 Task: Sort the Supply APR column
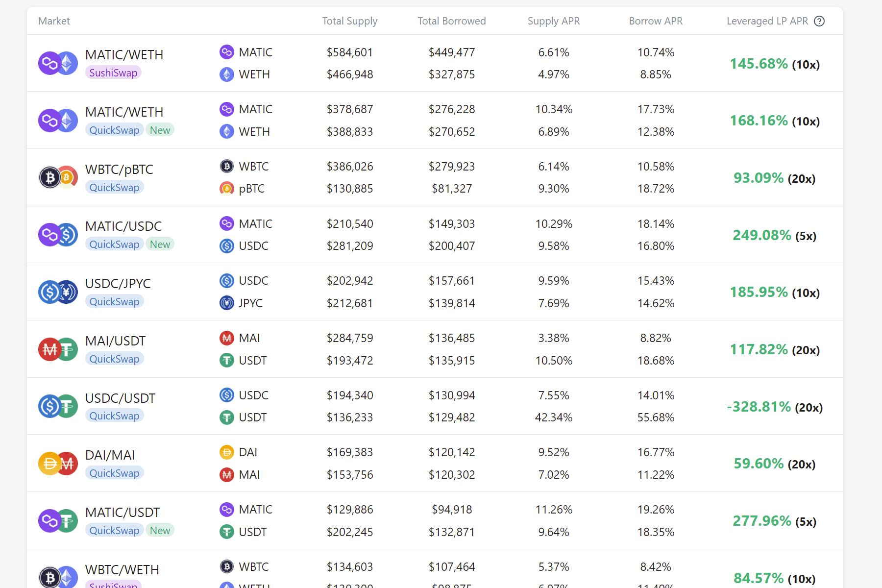553,21
